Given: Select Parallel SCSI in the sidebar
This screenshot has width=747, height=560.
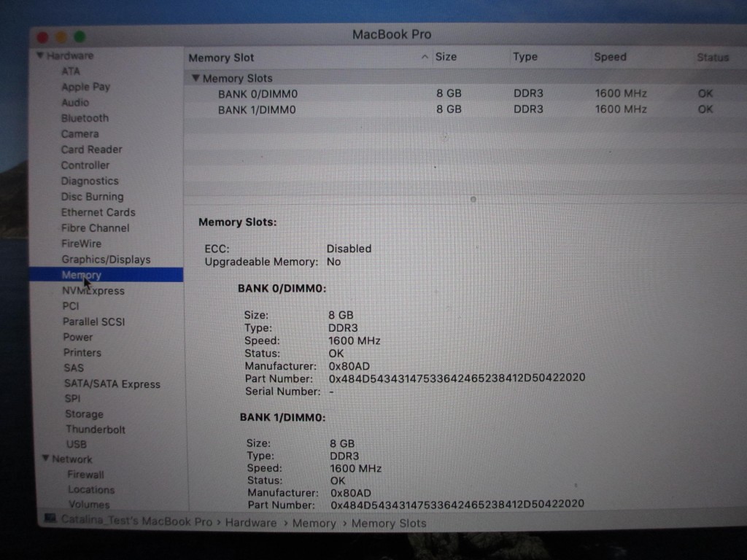Looking at the screenshot, I should tap(94, 322).
